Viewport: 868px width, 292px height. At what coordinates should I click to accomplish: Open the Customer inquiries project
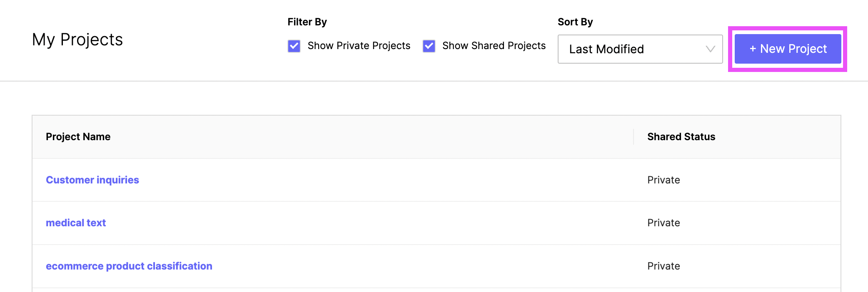coord(92,180)
